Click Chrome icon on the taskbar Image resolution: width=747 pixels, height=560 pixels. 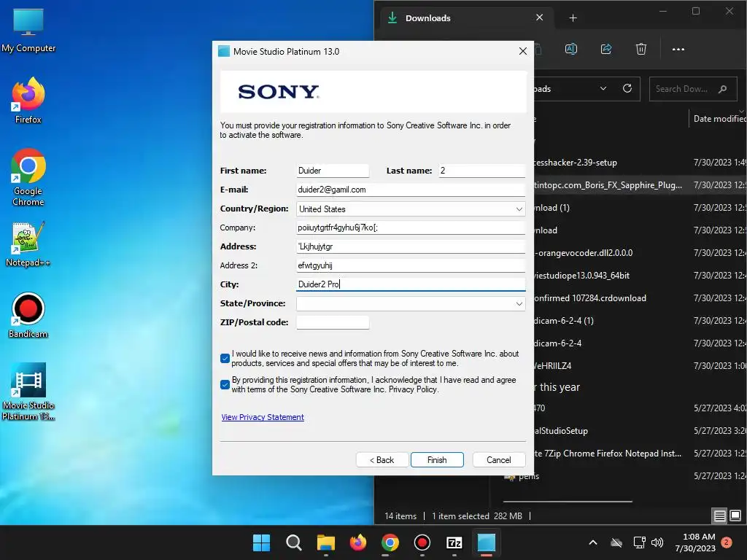pyautogui.click(x=390, y=542)
